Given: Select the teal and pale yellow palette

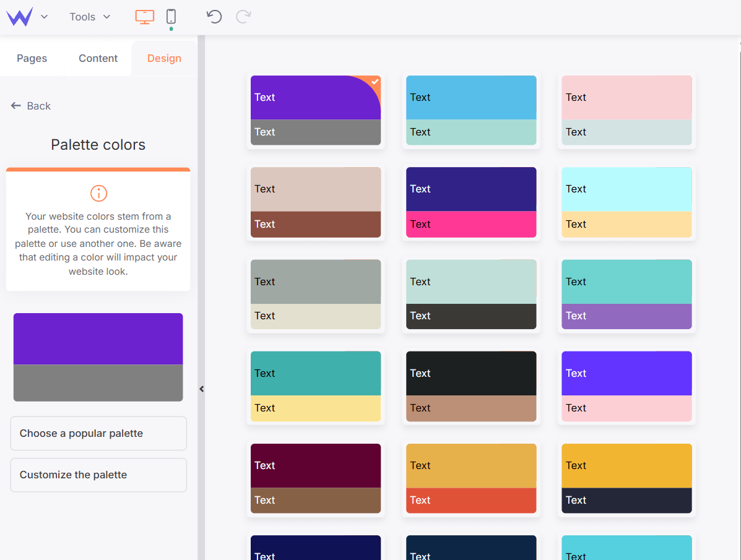Looking at the screenshot, I should [x=316, y=386].
